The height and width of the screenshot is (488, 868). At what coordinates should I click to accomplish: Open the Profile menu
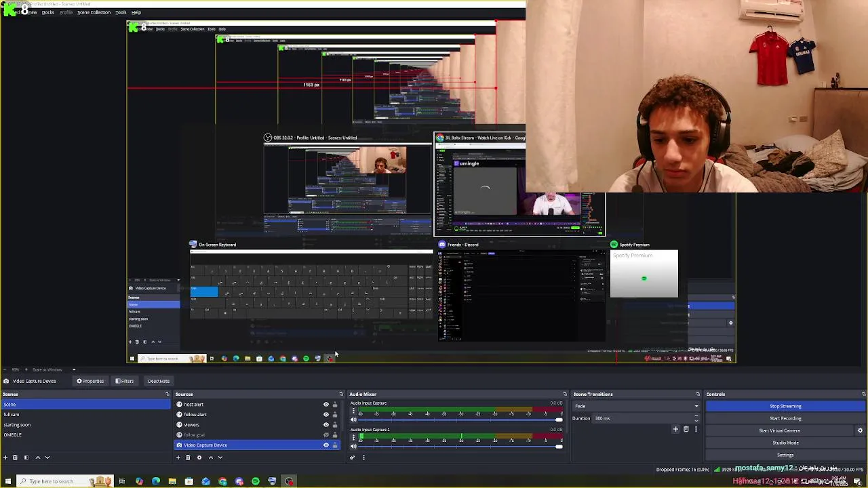66,12
